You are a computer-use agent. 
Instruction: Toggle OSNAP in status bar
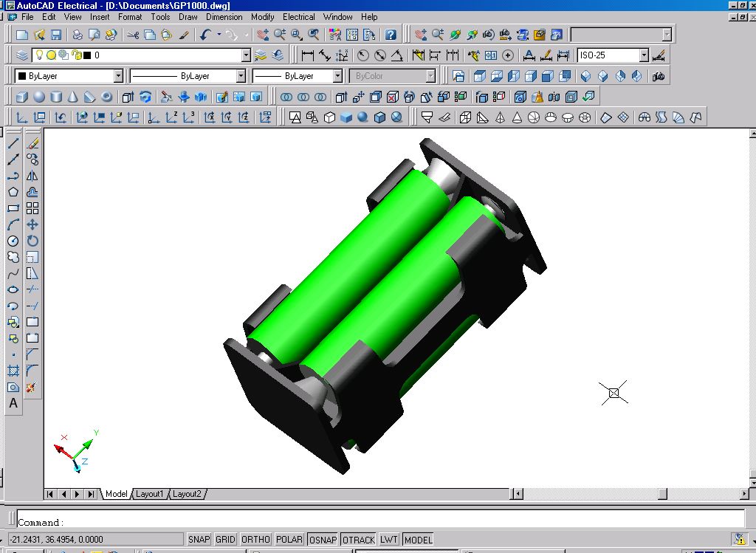coord(323,540)
